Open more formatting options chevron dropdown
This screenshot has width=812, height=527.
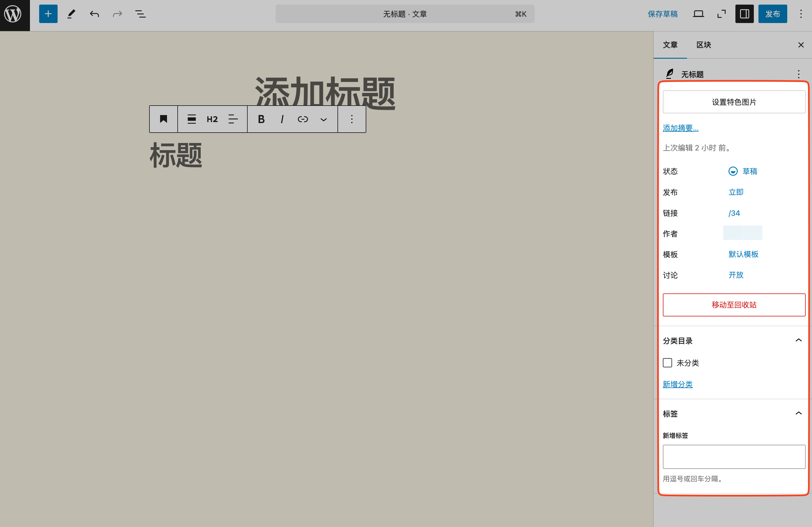point(323,119)
